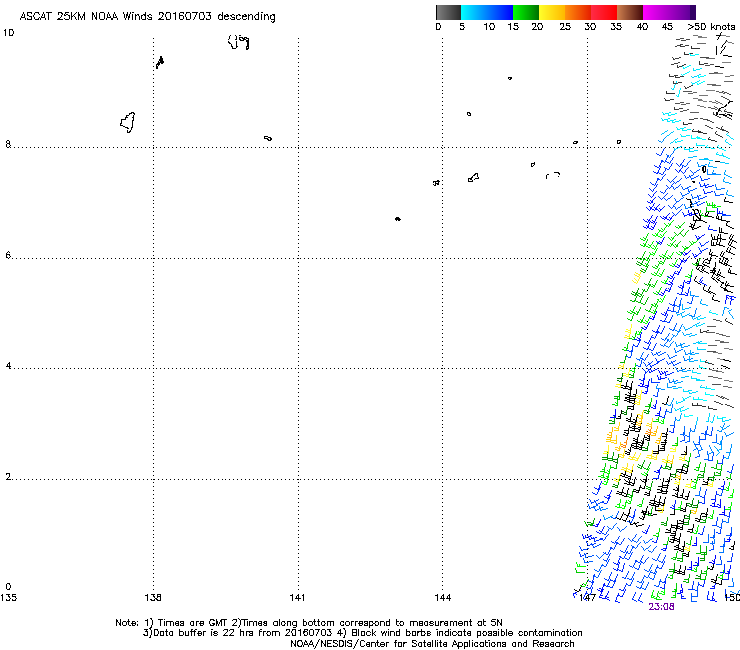Click the latitude label "6"
Screen dimensions: 740x650
[8, 255]
